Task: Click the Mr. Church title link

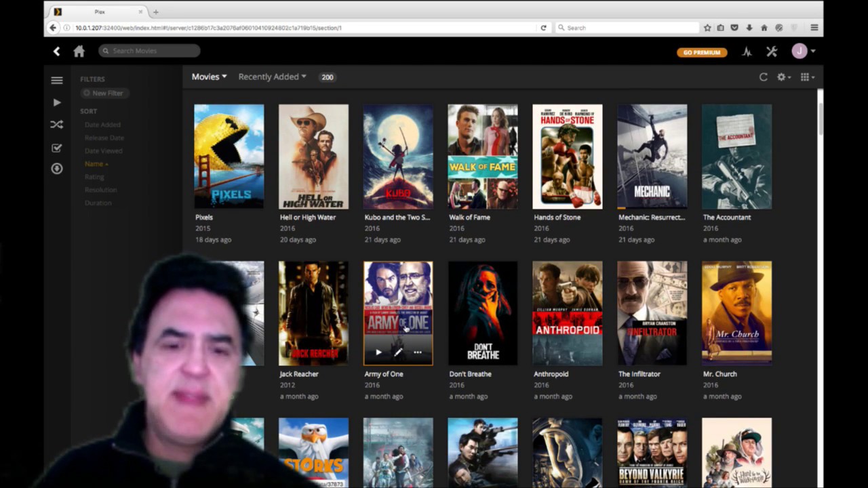Action: click(720, 374)
